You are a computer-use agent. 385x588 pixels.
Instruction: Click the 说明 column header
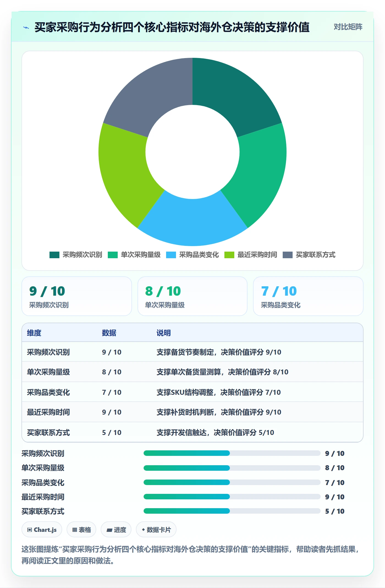(x=164, y=333)
